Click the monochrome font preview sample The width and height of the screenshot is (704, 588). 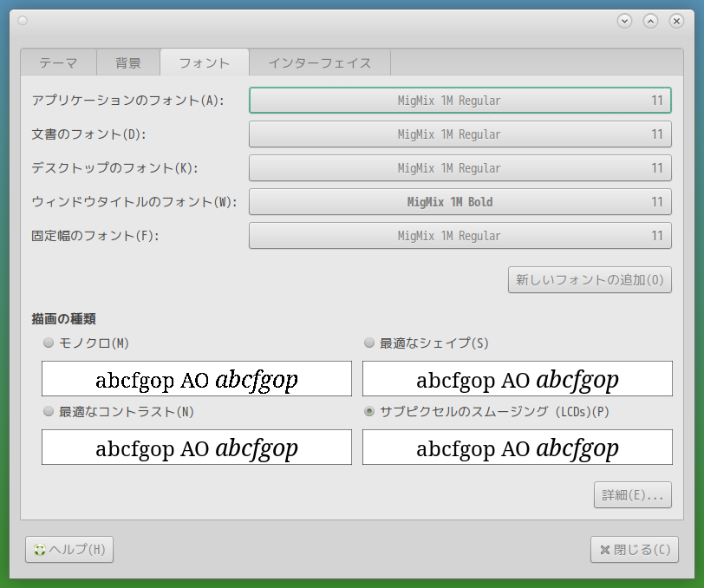pos(197,379)
